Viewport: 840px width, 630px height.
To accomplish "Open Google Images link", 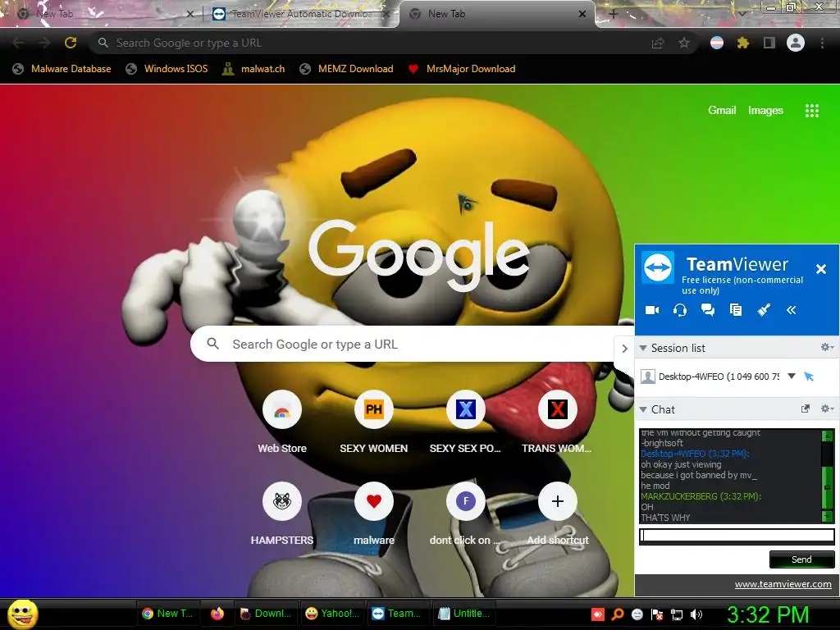I will tap(765, 111).
